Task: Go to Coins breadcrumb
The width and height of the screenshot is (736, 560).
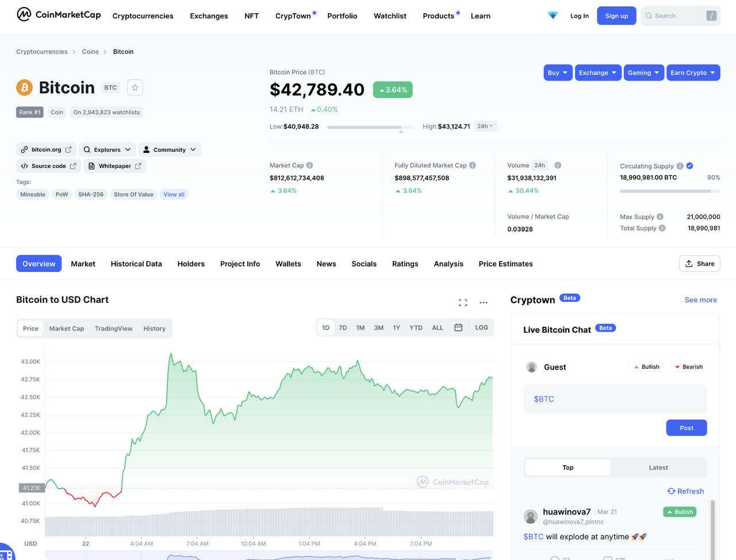Action: (90, 52)
